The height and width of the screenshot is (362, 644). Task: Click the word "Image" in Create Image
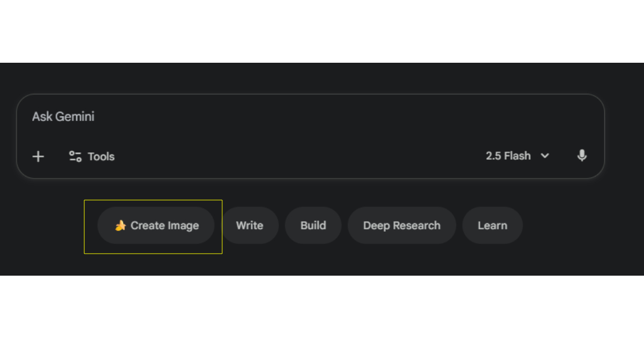[182, 226]
